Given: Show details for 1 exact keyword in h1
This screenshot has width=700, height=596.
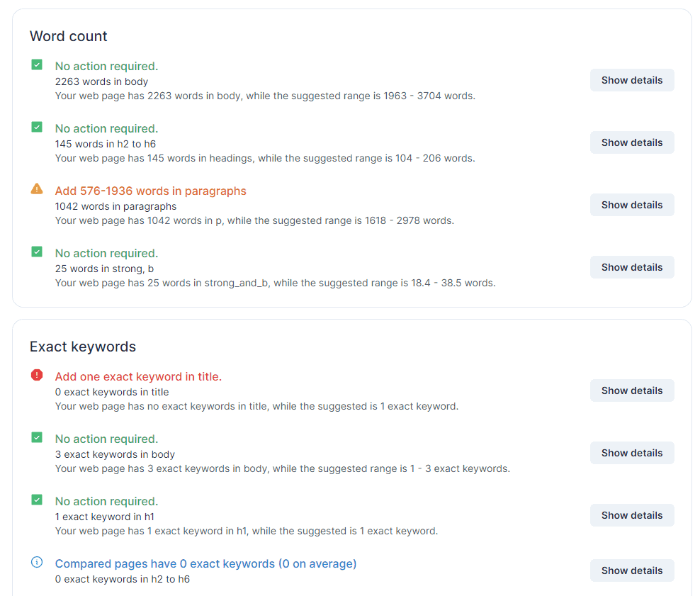Looking at the screenshot, I should (632, 516).
